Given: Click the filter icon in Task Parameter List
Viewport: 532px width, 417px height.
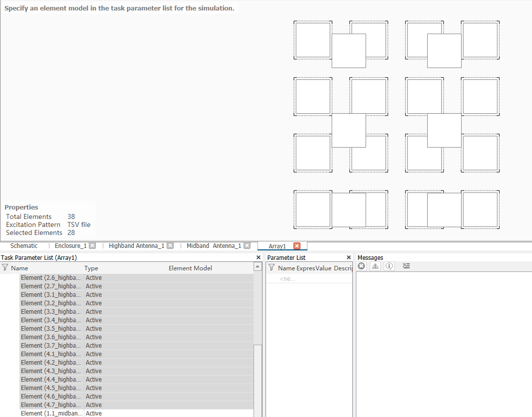Looking at the screenshot, I should click(5, 268).
